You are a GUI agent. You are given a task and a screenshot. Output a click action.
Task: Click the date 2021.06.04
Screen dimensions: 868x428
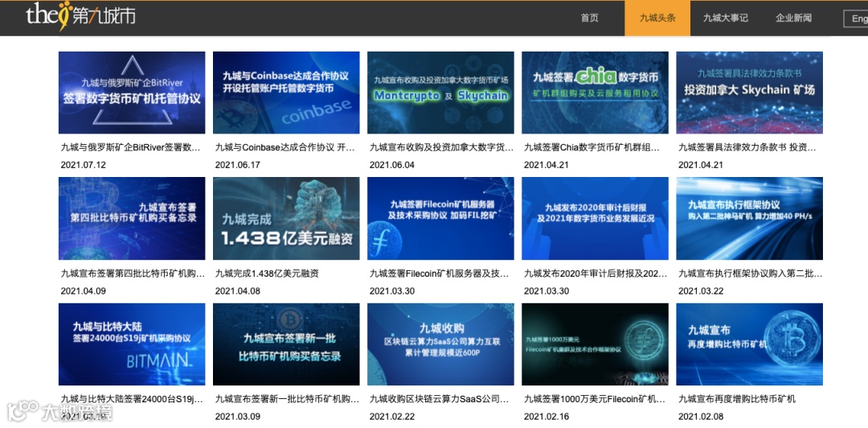tap(392, 165)
